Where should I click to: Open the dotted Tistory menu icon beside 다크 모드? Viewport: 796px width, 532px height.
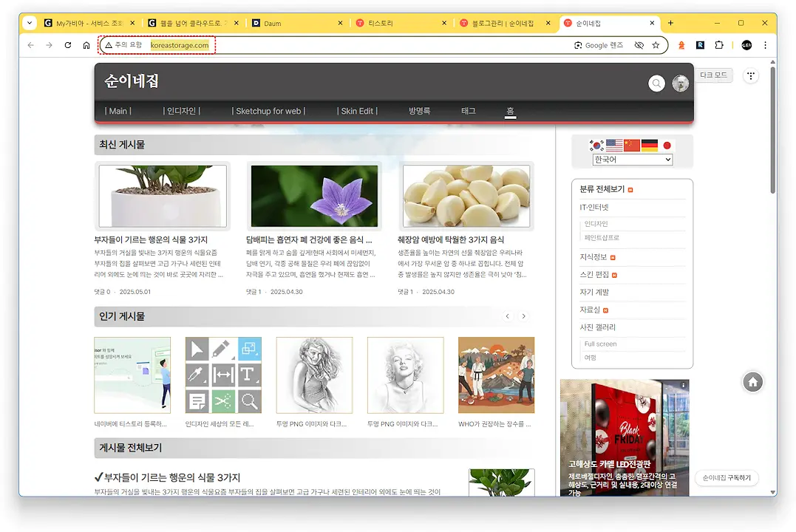point(751,76)
